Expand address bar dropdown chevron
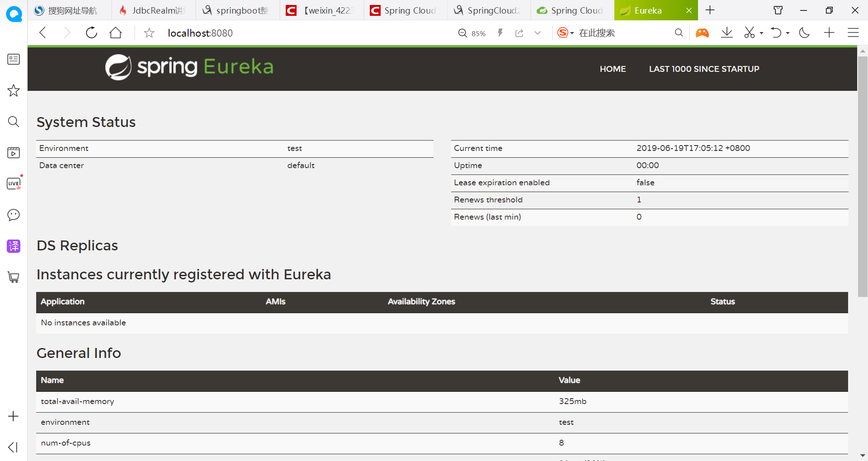Viewport: 868px width, 461px height. (x=538, y=33)
